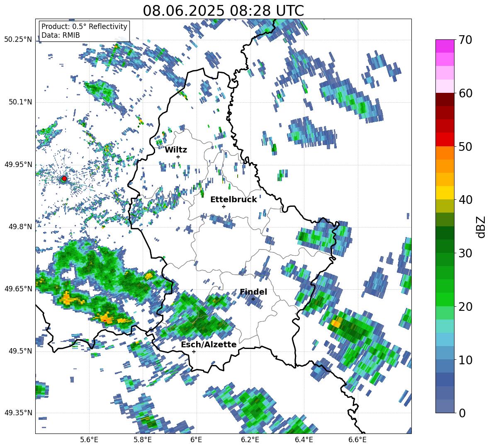Click the slate blue colorbar segment just above 0
The width and height of the screenshot is (491, 448).
pos(445,406)
